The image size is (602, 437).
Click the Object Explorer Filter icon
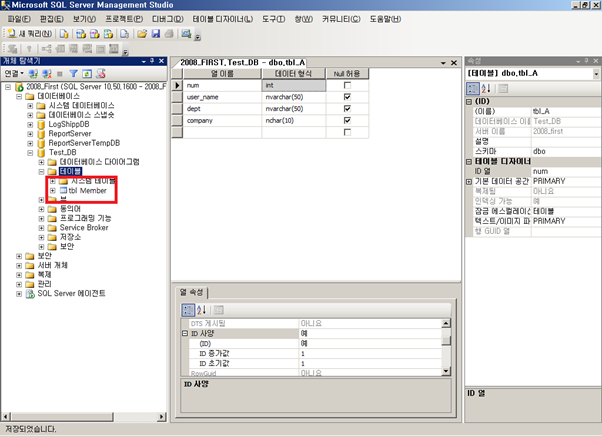coord(73,73)
